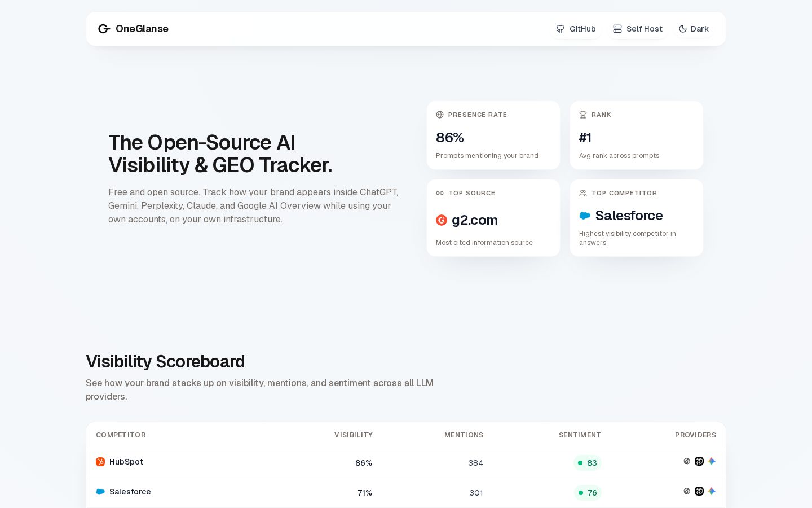Click 'Avg rank across prompts' caption
Image resolution: width=812 pixels, height=508 pixels.
(619, 156)
